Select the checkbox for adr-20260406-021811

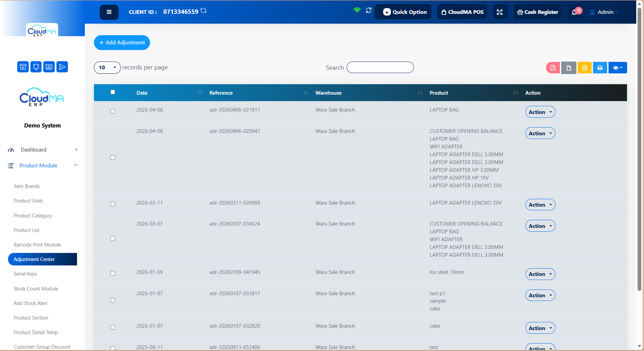pyautogui.click(x=113, y=111)
